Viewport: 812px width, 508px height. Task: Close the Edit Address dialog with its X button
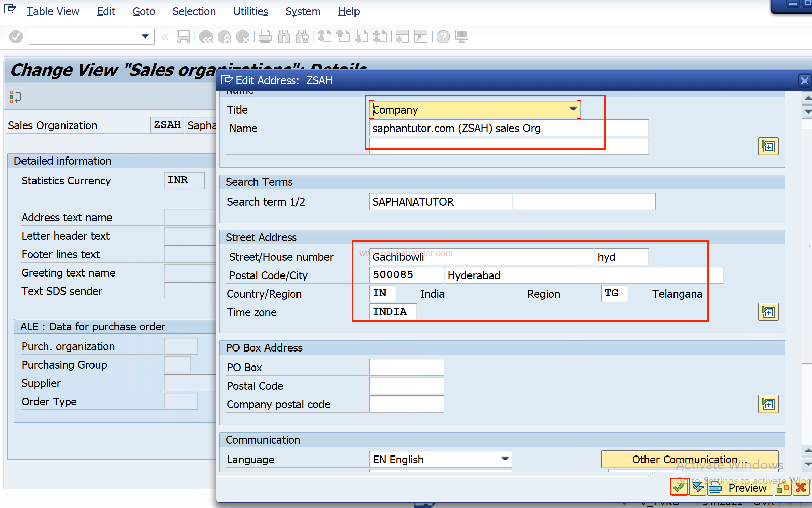pyautogui.click(x=804, y=80)
